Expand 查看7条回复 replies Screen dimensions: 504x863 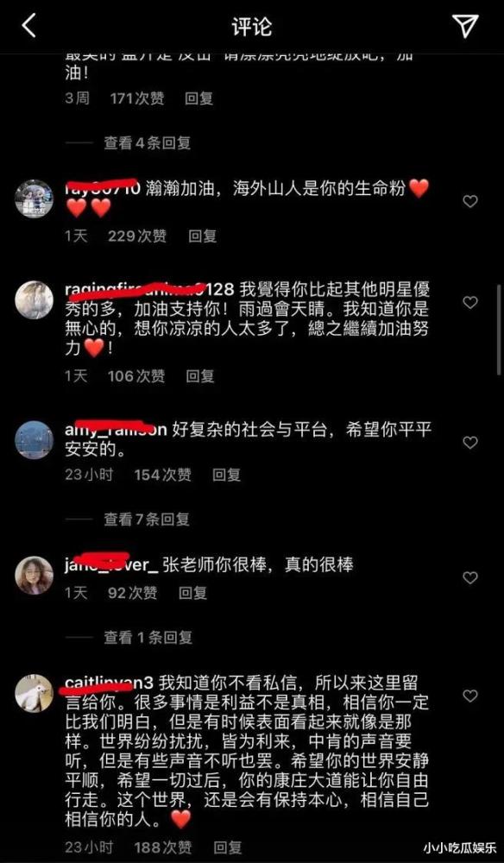click(x=147, y=519)
